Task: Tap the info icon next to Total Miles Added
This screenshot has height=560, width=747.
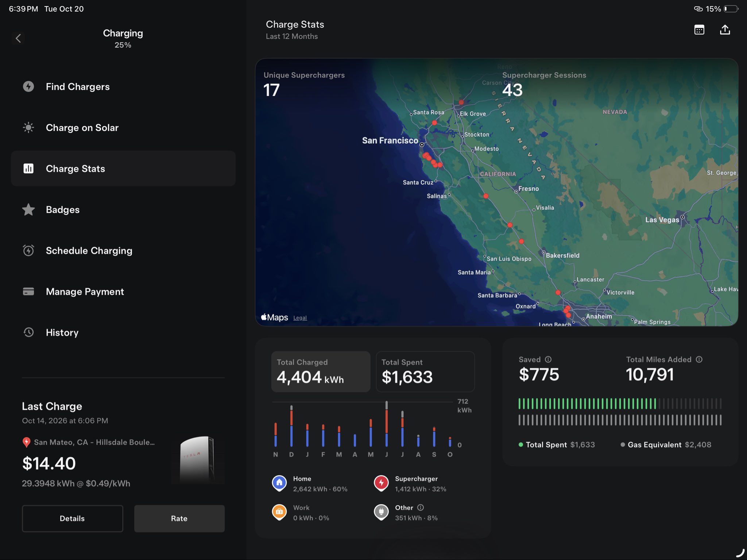Action: tap(699, 359)
